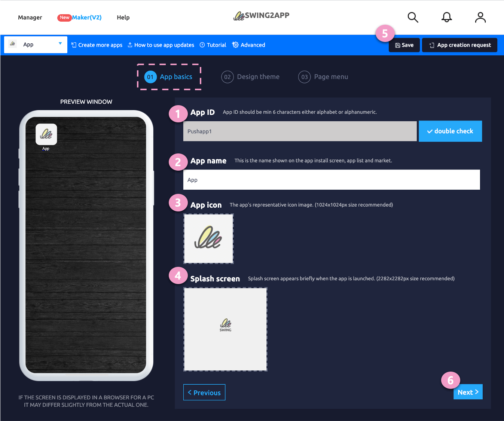Screen dimensions: 504x421
Task: Click the Swing2App logo
Action: point(262,16)
